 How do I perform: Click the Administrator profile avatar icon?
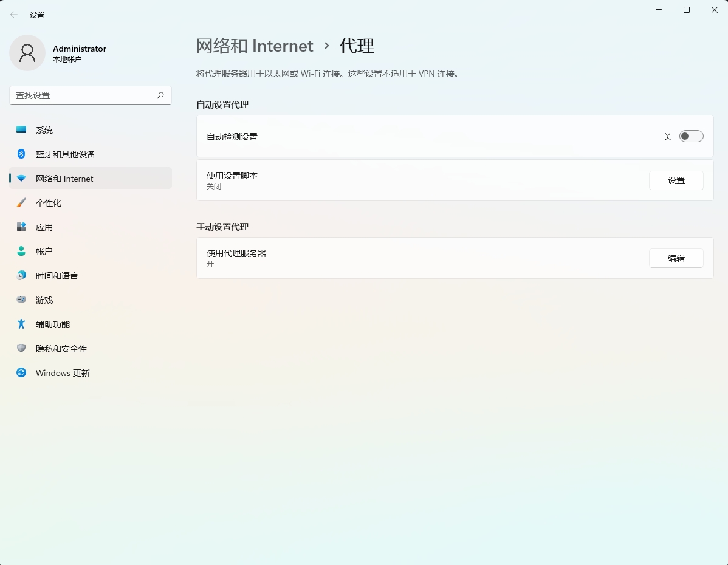click(x=27, y=53)
